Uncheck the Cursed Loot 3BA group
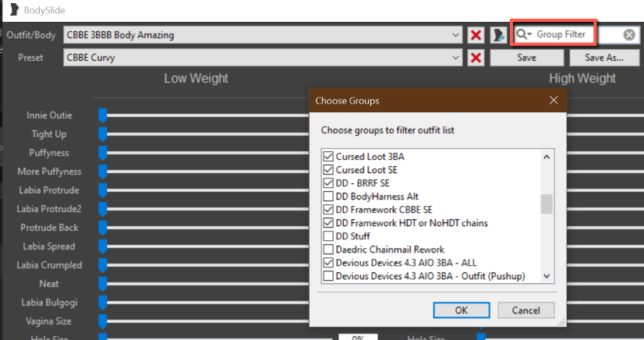 click(x=328, y=157)
